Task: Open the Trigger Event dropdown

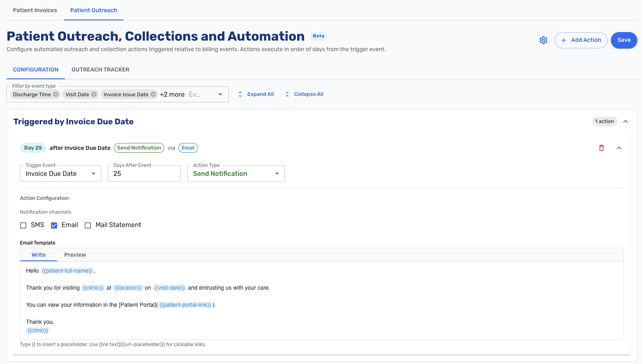Action: pos(61,173)
